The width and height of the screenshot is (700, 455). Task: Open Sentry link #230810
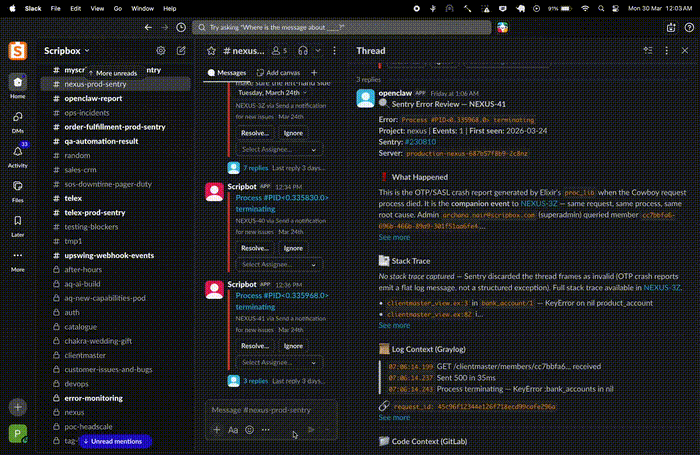(420, 142)
